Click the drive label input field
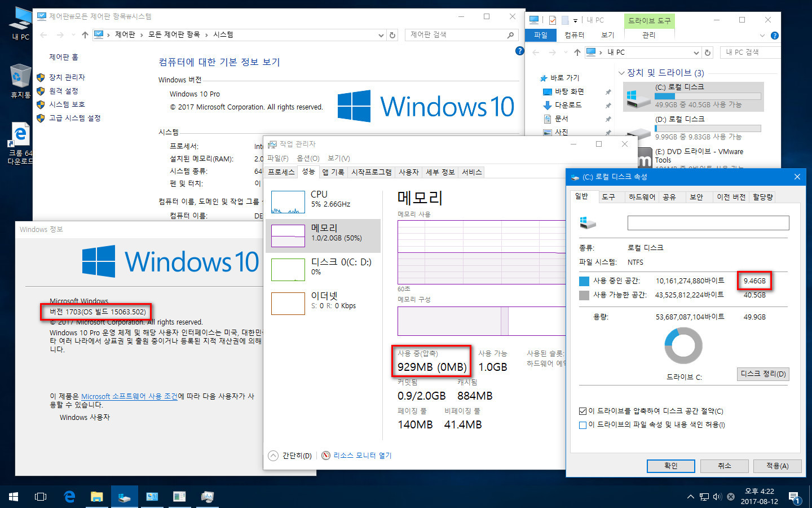 click(x=708, y=223)
